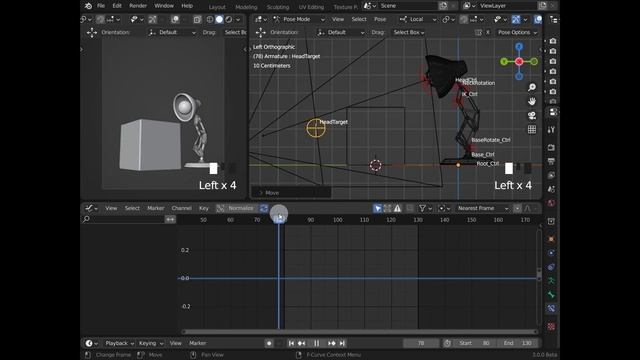Image resolution: width=640 pixels, height=360 pixels.
Task: Toggle solid viewport shading in left viewport
Action: tap(219, 19)
